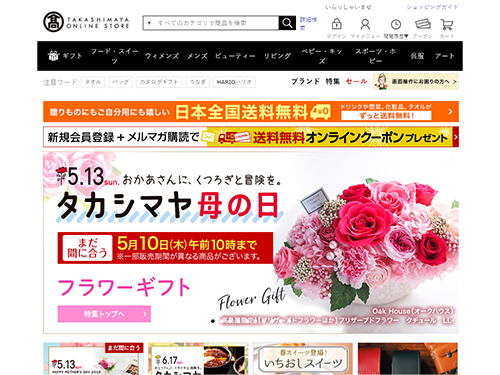This screenshot has height=375, width=500.
Task: Open the フード・スイーツ menu
Action: pyautogui.click(x=114, y=56)
